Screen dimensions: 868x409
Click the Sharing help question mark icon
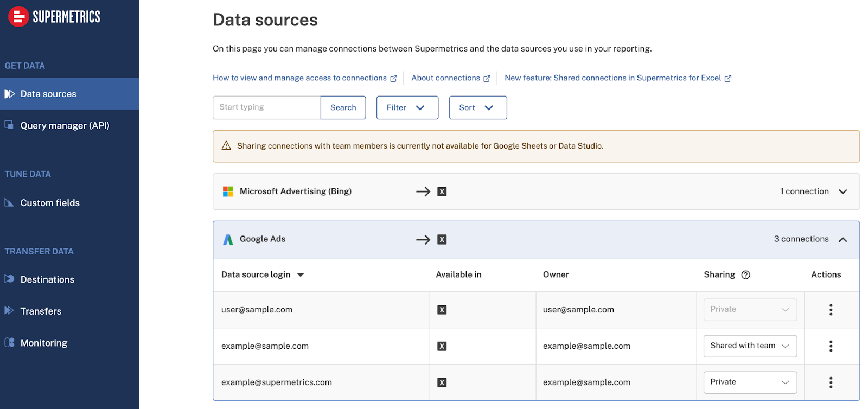click(x=746, y=275)
